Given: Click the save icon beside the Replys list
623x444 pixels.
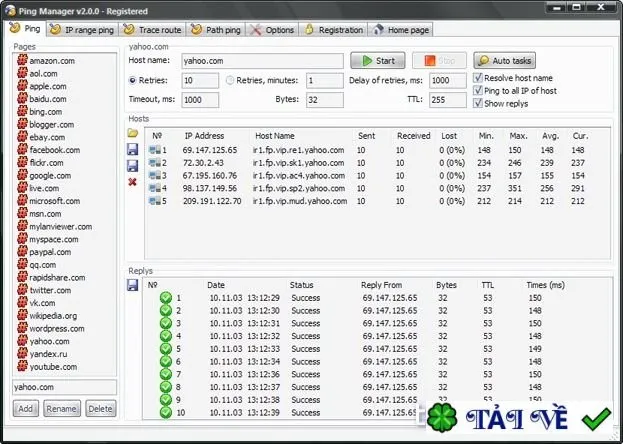Looking at the screenshot, I should [133, 285].
